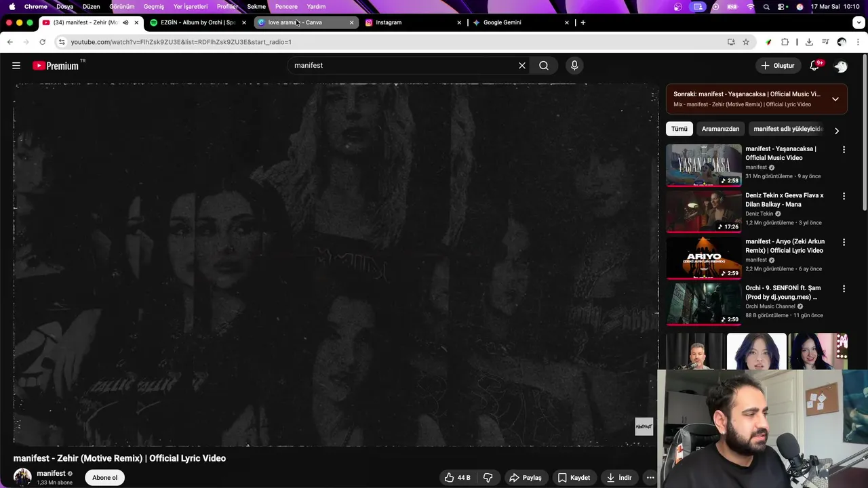Open YouTube notifications bell
The image size is (868, 488).
click(814, 66)
